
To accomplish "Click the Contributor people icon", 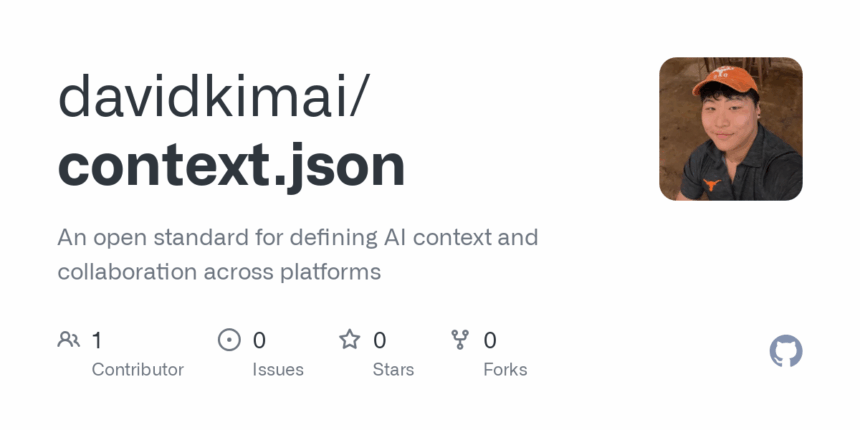I will 69,340.
